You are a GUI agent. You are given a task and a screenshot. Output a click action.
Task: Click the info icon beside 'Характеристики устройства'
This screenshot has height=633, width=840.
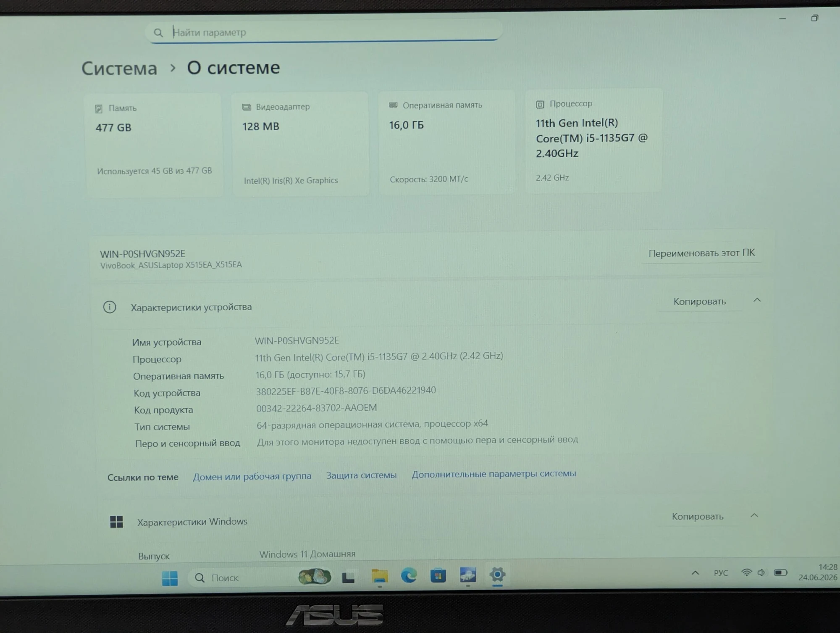(110, 307)
